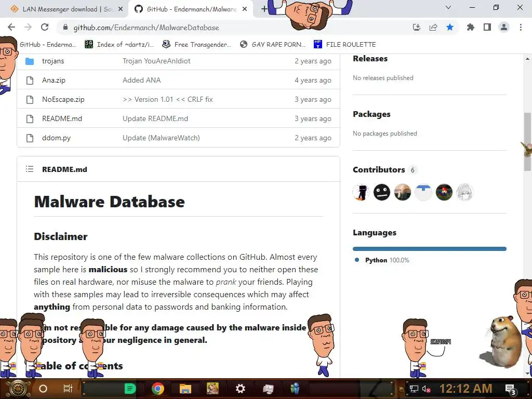Viewport: 532px width, 399px height.
Task: Click the trojans folder icon
Action: click(30, 61)
